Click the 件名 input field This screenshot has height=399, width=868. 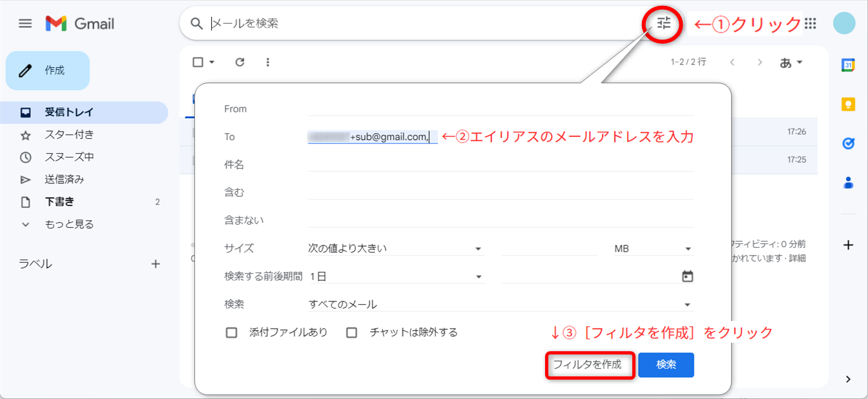click(x=501, y=165)
